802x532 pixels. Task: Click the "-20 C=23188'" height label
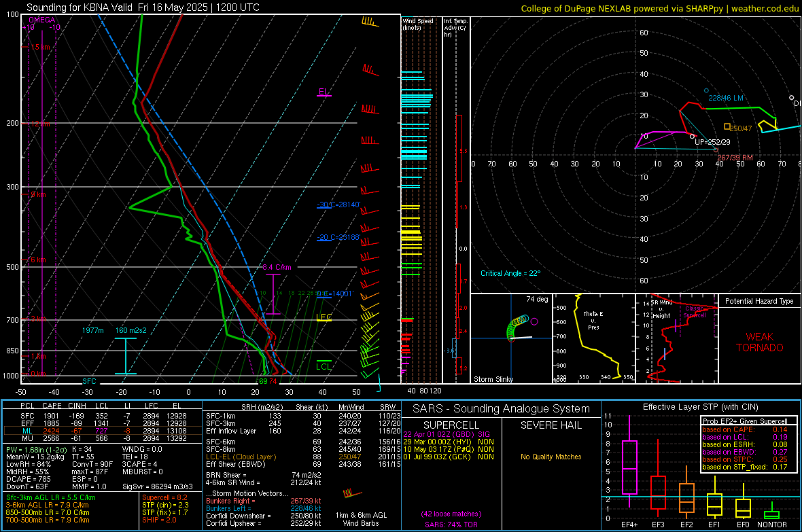click(x=338, y=237)
